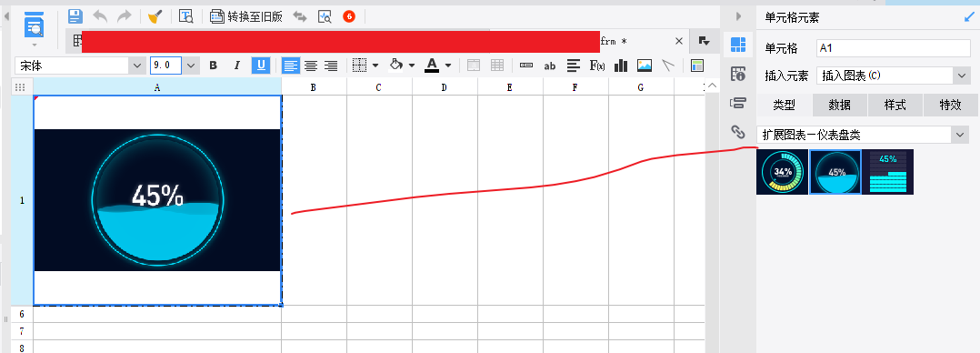Select the 34% ring gauge chart thumbnail
This screenshot has width=980, height=353.
782,171
